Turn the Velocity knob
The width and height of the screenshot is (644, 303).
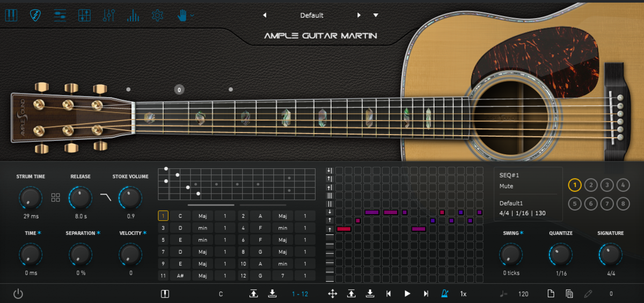coord(130,255)
